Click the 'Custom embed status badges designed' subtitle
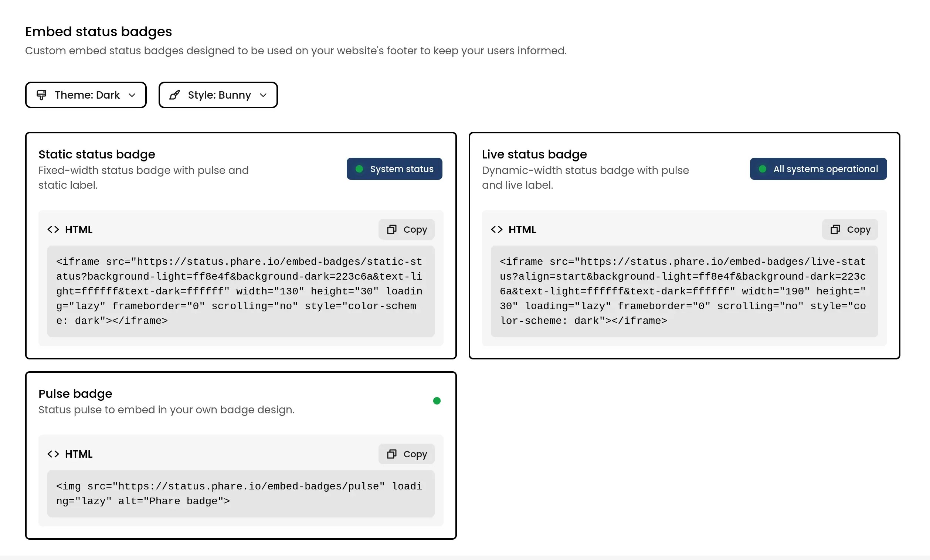Viewport: 930px width, 560px height. coord(296,51)
